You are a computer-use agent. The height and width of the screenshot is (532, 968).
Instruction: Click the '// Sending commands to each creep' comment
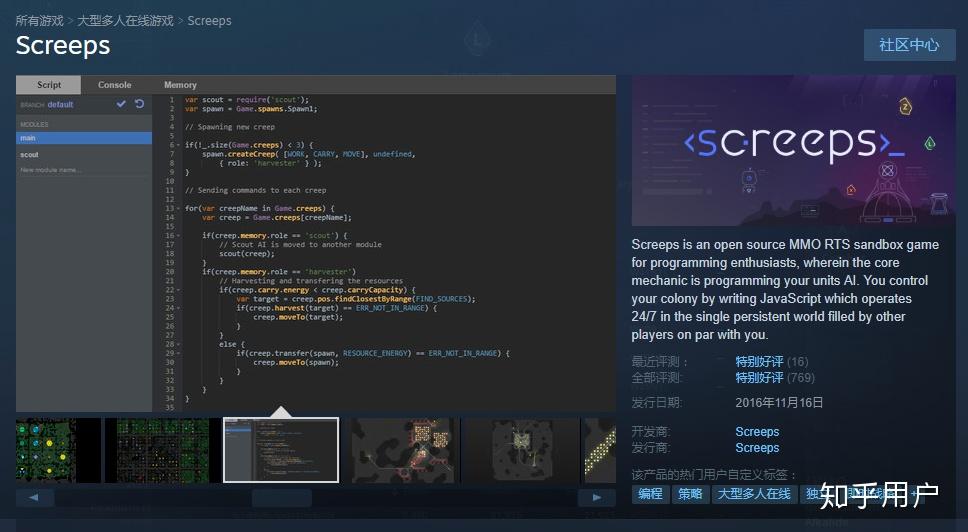(x=256, y=190)
